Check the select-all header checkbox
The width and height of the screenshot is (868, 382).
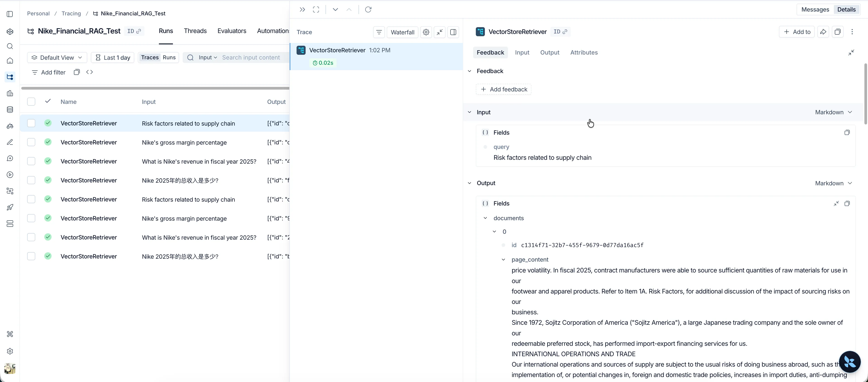(31, 102)
